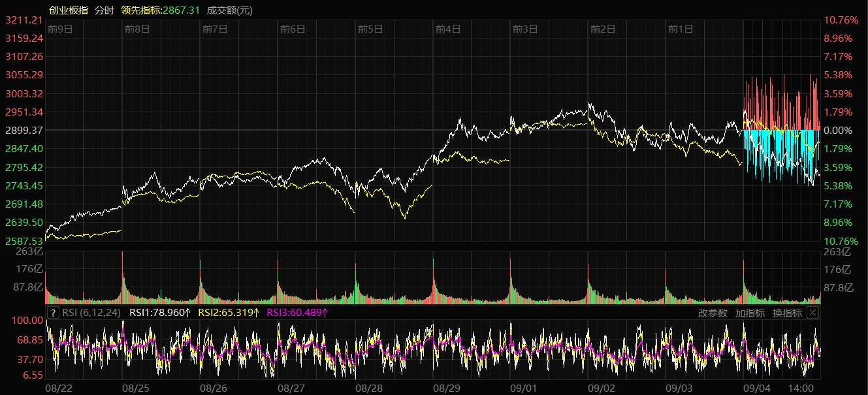The image size is (868, 395).
Task: Click the 09/03 date on time axis
Action: coord(679,388)
